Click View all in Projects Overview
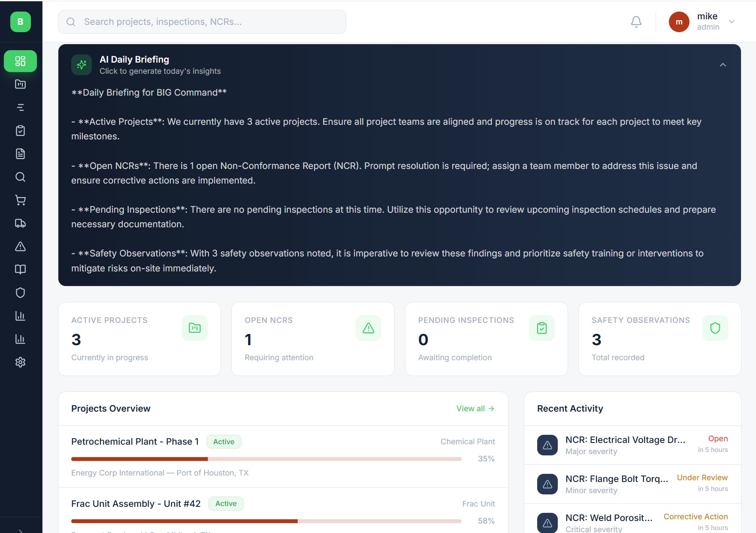 click(x=475, y=408)
